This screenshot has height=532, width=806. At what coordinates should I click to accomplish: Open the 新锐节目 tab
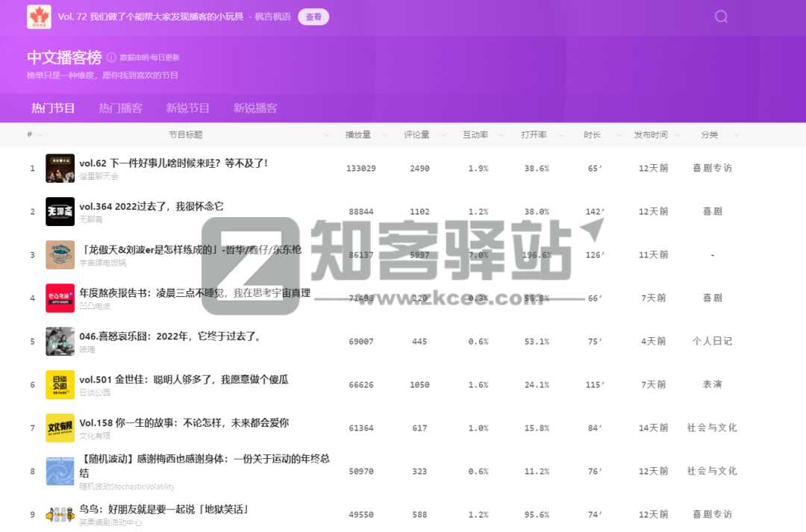click(x=187, y=107)
